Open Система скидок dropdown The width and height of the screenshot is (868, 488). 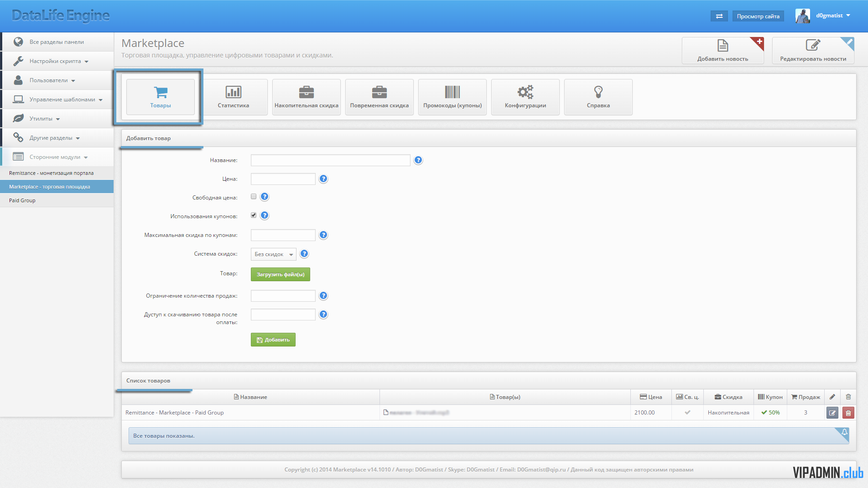pos(274,254)
